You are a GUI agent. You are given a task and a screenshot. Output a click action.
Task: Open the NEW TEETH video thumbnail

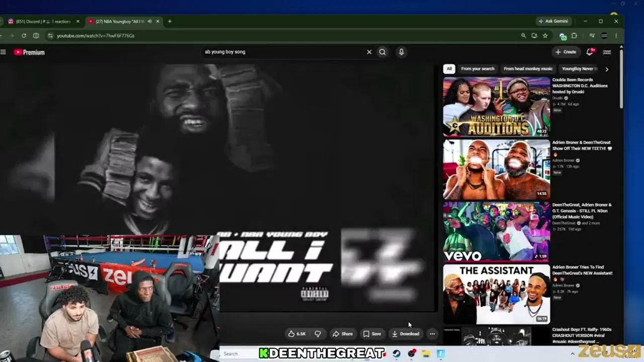(497, 169)
